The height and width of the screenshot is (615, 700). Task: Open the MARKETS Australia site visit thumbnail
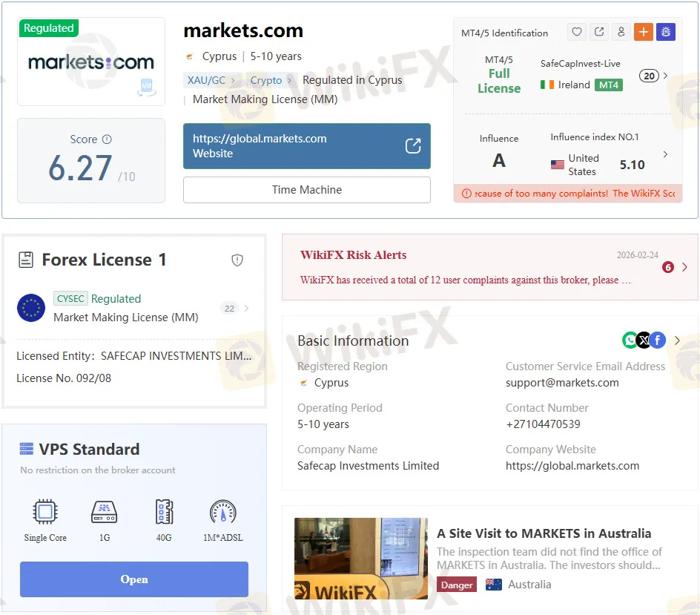point(360,559)
